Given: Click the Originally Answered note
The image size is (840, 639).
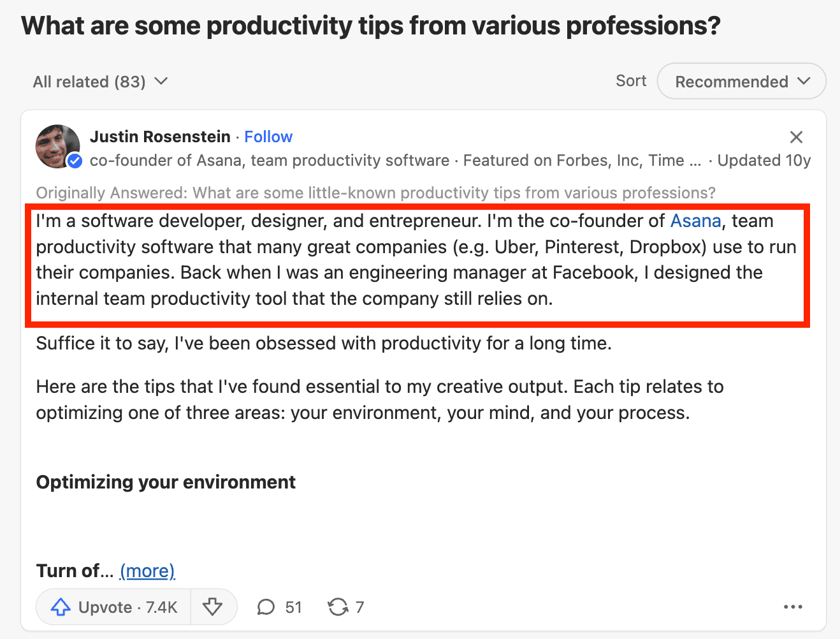Looking at the screenshot, I should (375, 193).
